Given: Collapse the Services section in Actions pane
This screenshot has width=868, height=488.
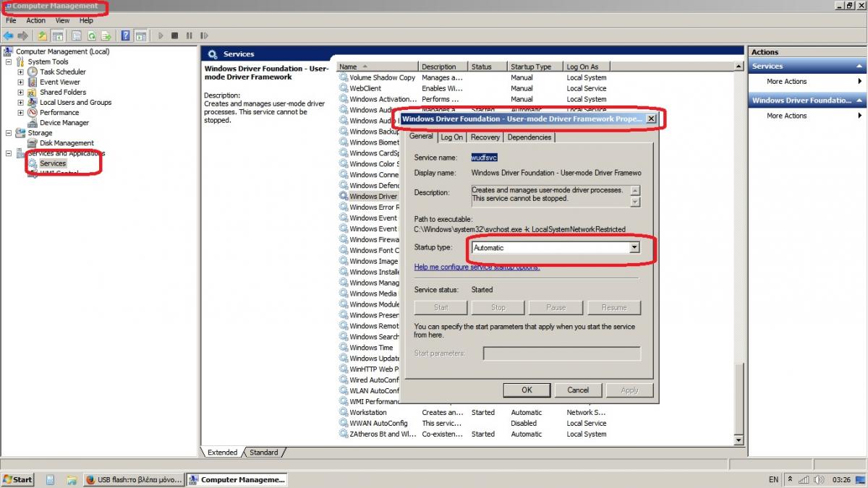Looking at the screenshot, I should (x=860, y=66).
